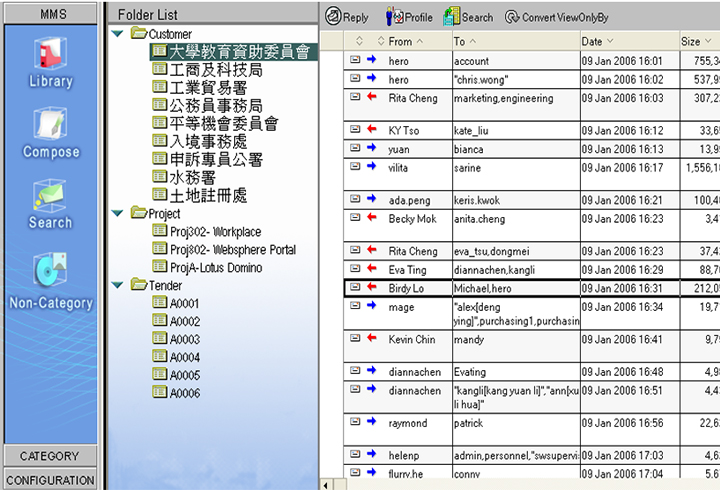This screenshot has width=720, height=490.
Task: Click the Convert ViewOnlyBy toolbar icon
Action: pyautogui.click(x=512, y=17)
